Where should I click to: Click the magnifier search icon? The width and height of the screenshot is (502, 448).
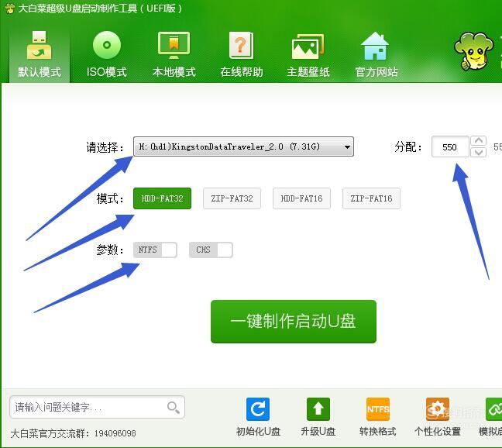click(174, 408)
